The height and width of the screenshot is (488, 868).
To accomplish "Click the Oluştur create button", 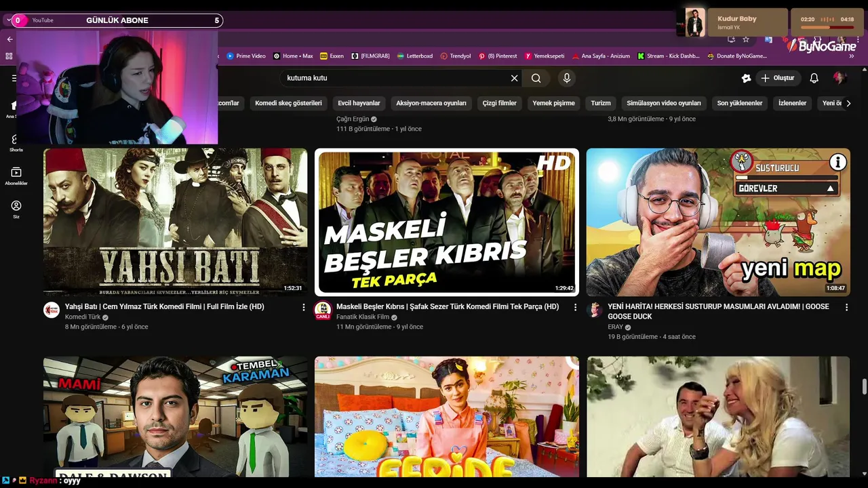I will tap(777, 78).
